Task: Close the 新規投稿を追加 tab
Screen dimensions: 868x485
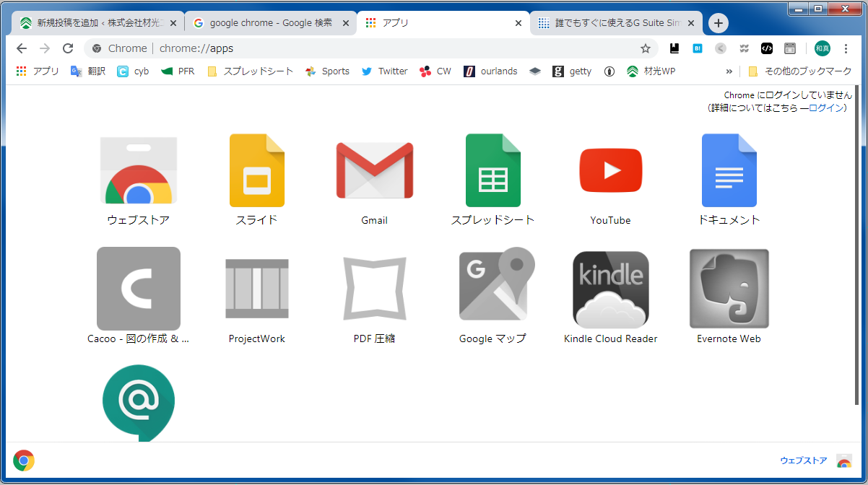Action: pyautogui.click(x=172, y=23)
